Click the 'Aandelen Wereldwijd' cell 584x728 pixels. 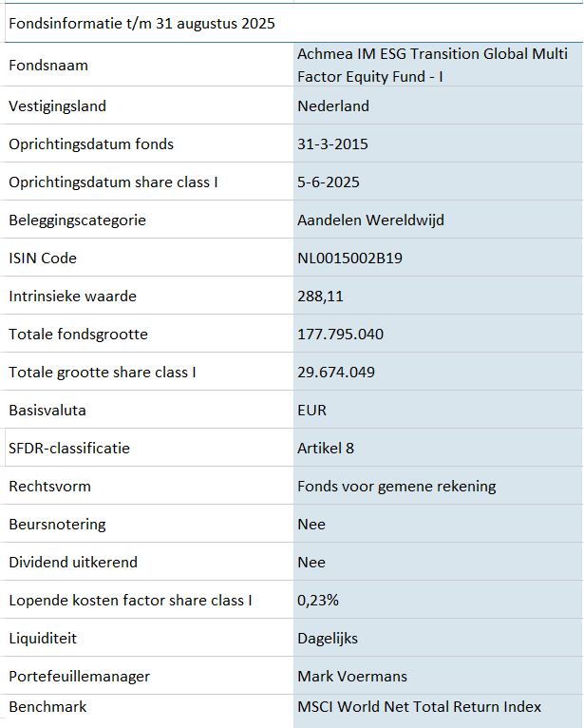370,220
